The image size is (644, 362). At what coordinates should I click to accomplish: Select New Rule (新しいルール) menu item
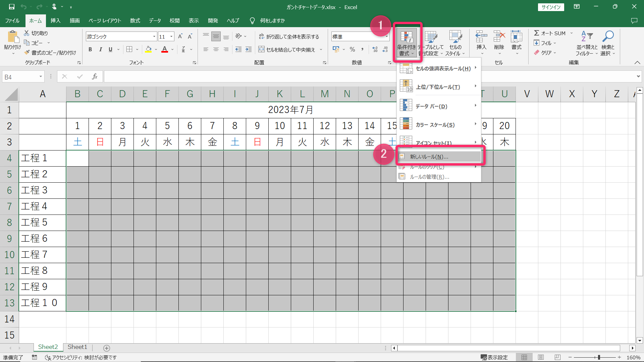coord(439,157)
